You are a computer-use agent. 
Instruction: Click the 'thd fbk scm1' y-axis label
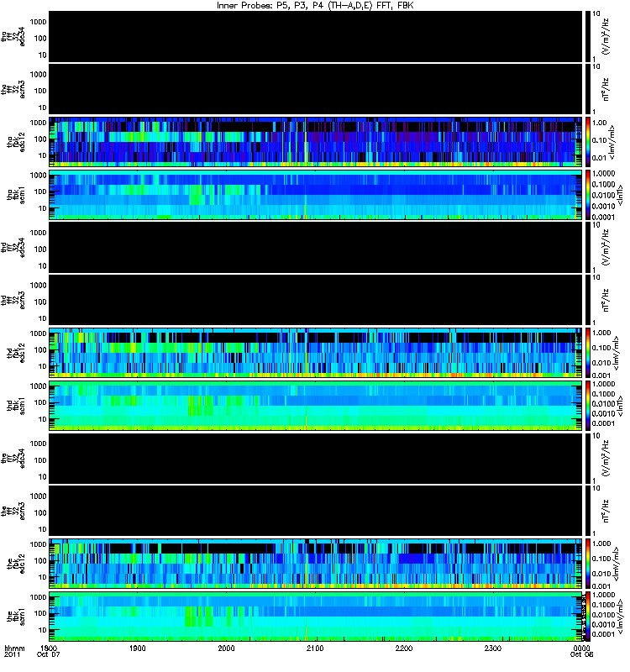(x=16, y=406)
